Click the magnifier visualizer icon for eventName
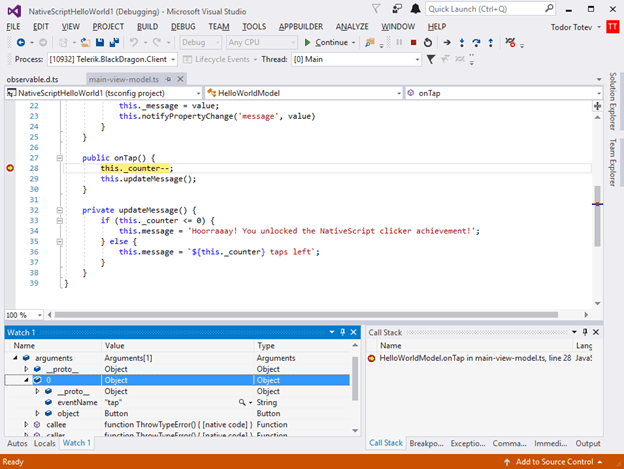The width and height of the screenshot is (624, 469). [x=242, y=402]
